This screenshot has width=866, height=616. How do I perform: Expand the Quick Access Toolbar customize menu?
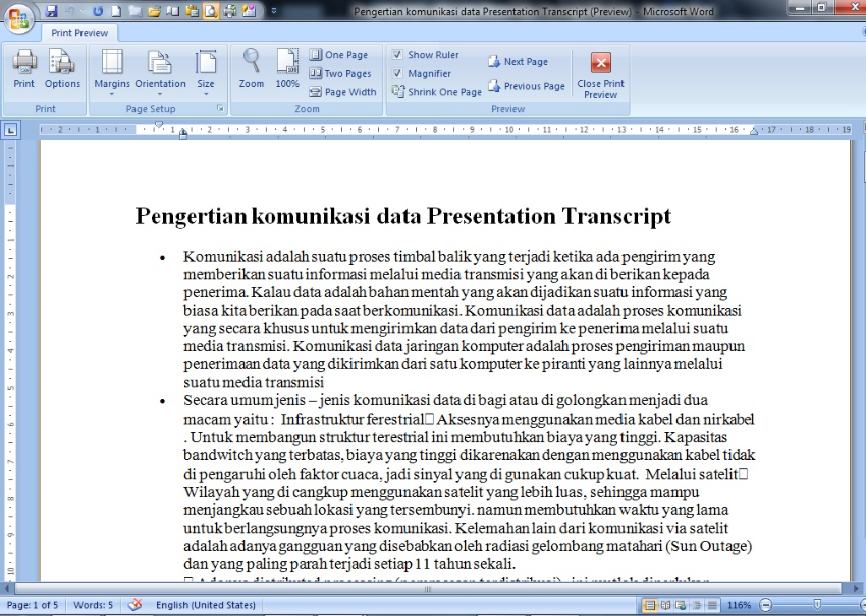point(273,11)
